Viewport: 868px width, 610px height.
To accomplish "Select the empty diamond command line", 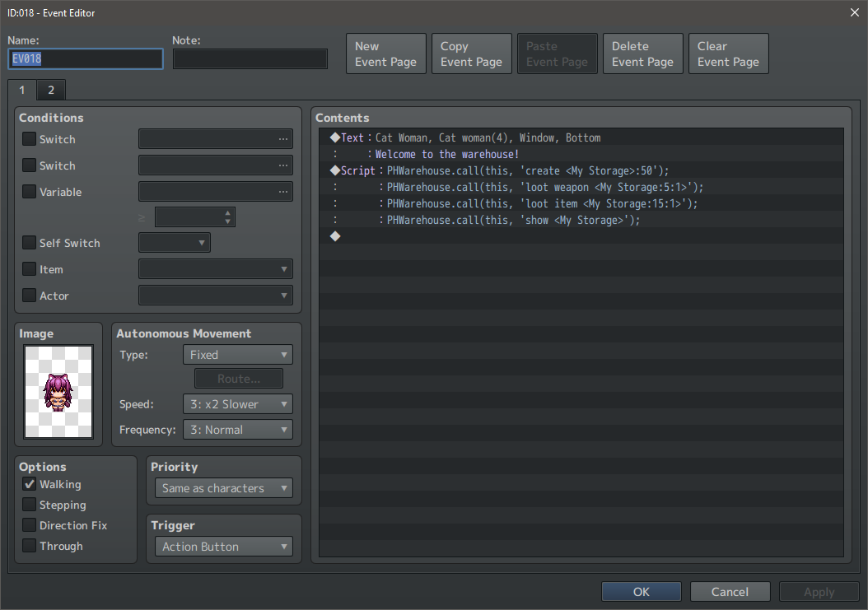I will 581,236.
